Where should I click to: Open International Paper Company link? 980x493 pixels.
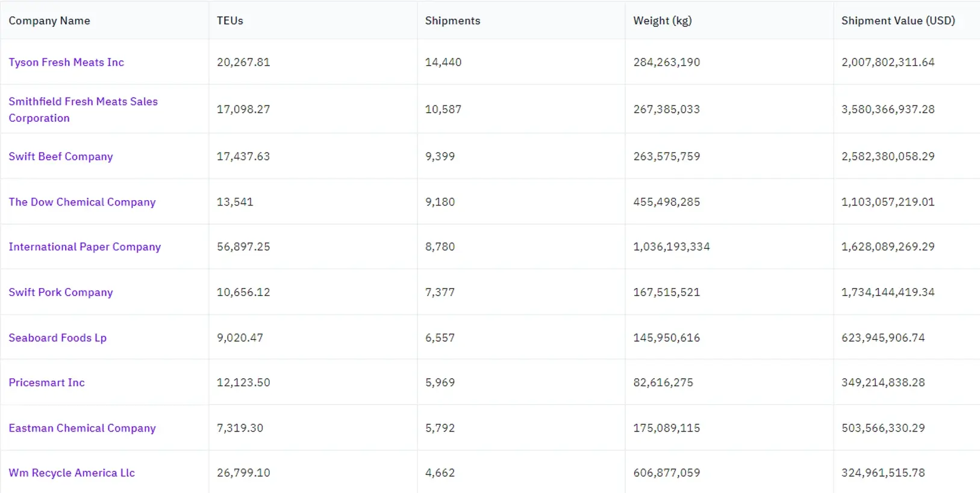tap(85, 247)
